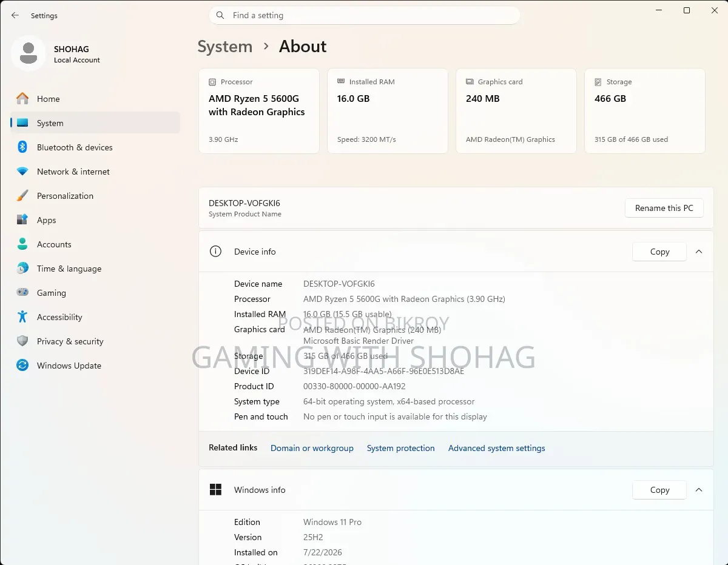Select the Graphics card summary card

point(516,111)
